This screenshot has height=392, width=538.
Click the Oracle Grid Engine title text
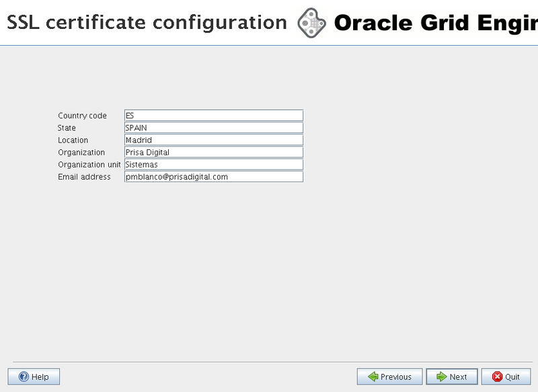436,23
